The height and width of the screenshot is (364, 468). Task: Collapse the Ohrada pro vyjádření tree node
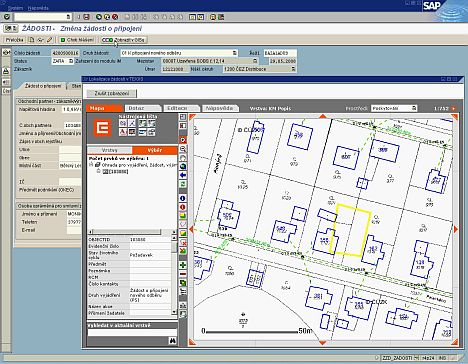click(91, 165)
